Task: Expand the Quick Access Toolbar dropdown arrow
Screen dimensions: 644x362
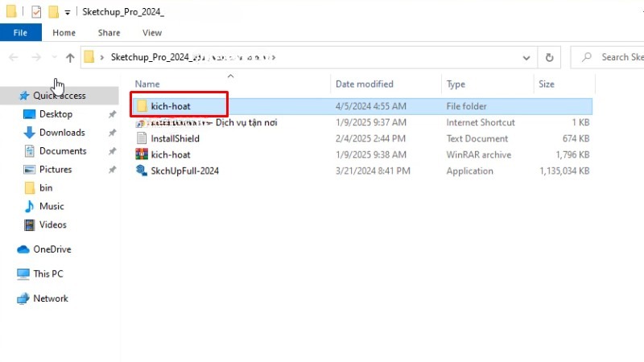Action: [x=67, y=12]
